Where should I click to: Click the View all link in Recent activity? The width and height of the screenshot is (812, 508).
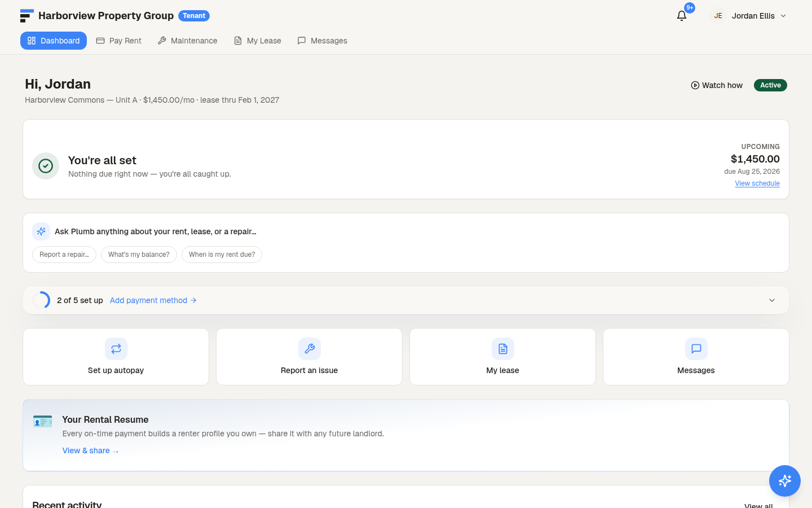[758, 505]
